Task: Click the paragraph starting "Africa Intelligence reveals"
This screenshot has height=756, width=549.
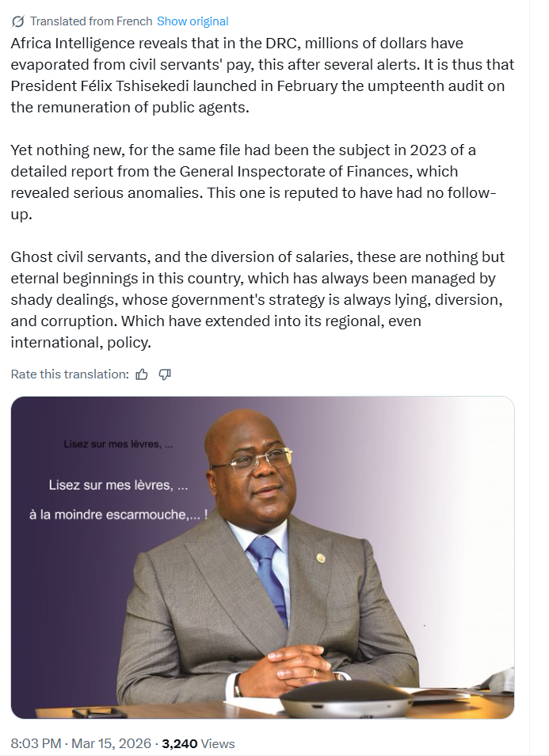Action: tap(261, 75)
